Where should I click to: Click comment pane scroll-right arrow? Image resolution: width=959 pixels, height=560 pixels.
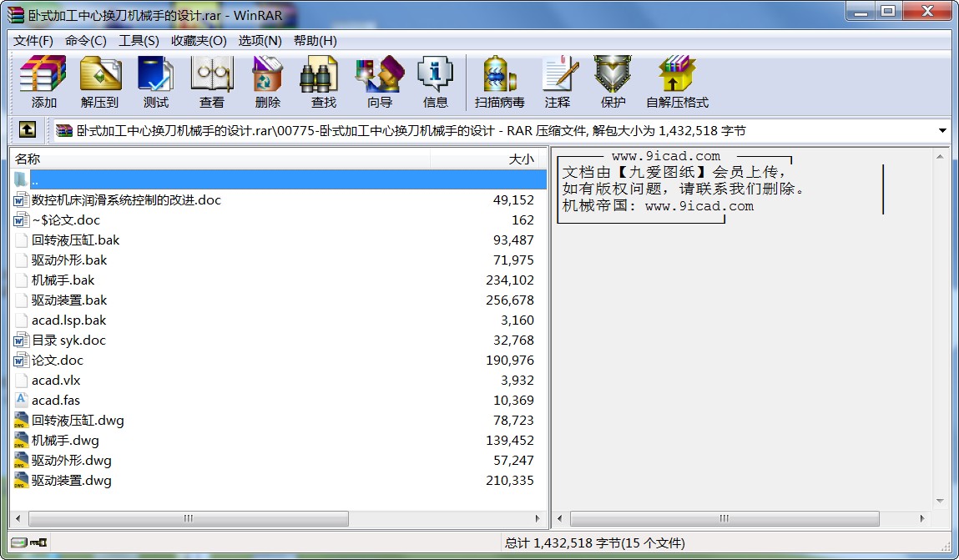point(922,518)
